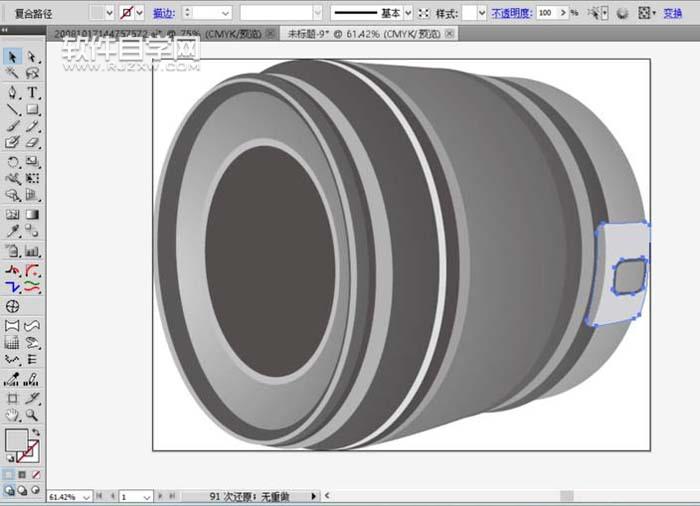The width and height of the screenshot is (700, 506).
Task: Set paint mode to None
Action: pyautogui.click(x=37, y=474)
